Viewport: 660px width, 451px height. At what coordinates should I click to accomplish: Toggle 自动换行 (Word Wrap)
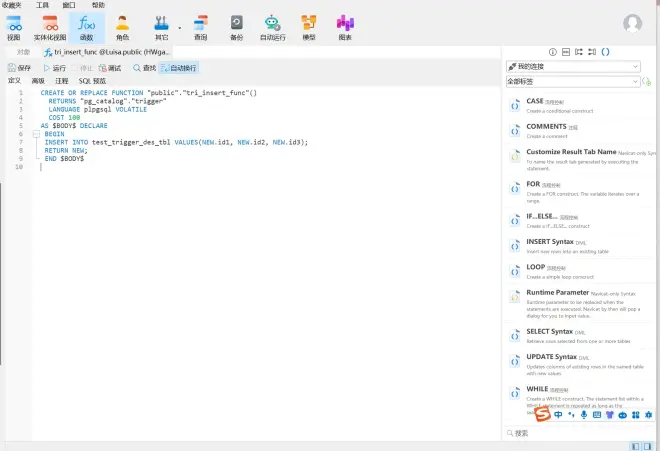coord(179,68)
